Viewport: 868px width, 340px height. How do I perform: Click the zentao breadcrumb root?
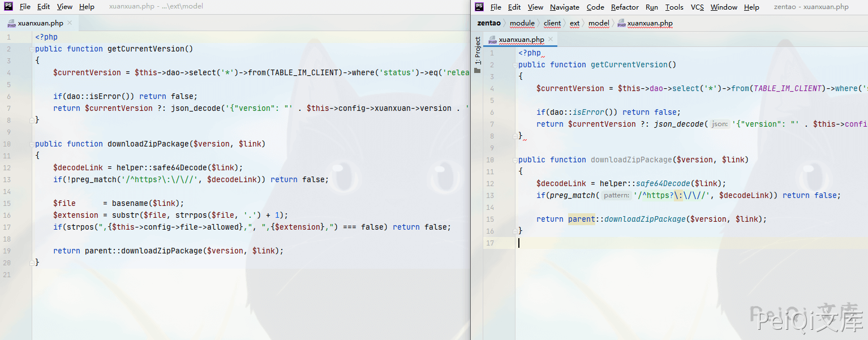point(489,23)
